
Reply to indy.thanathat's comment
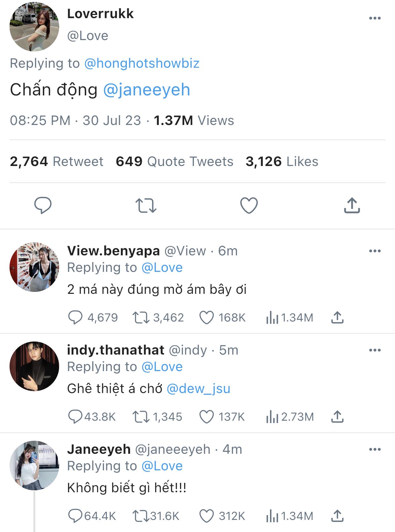(75, 417)
